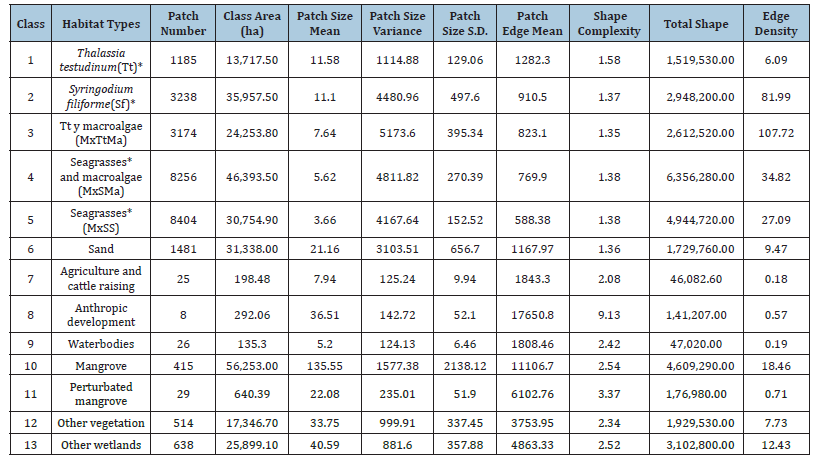This screenshot has width=821, height=456.
Task: Select the Thalassia testudinum(Tt)* habitat cell
Action: coord(100,61)
